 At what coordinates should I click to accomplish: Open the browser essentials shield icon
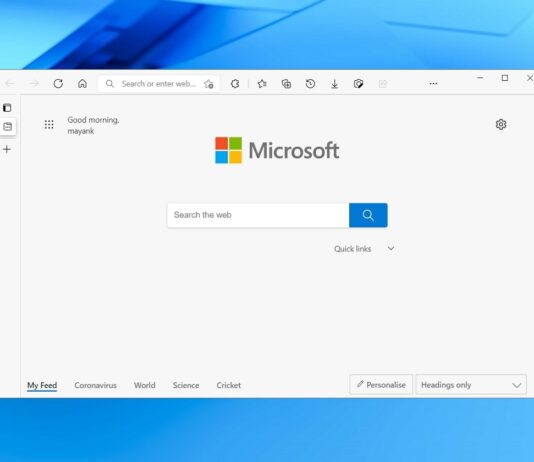[358, 83]
